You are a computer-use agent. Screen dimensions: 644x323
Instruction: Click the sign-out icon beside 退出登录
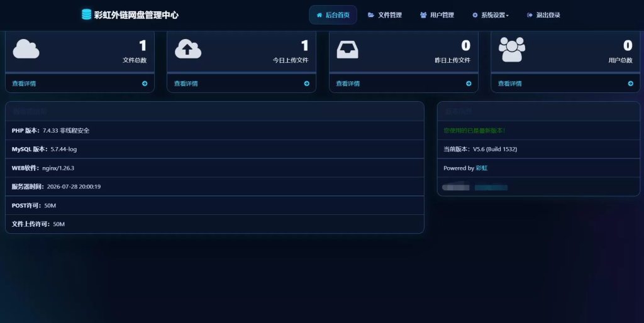[530, 15]
